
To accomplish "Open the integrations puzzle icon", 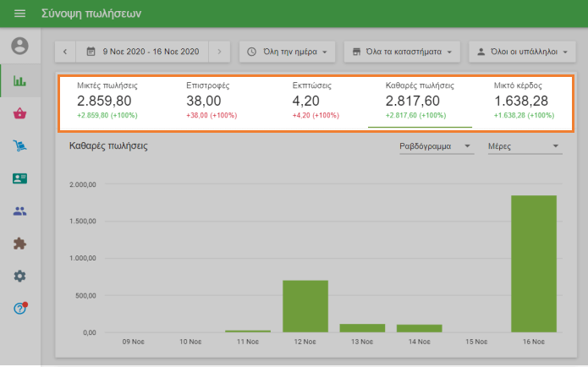I will click(19, 243).
